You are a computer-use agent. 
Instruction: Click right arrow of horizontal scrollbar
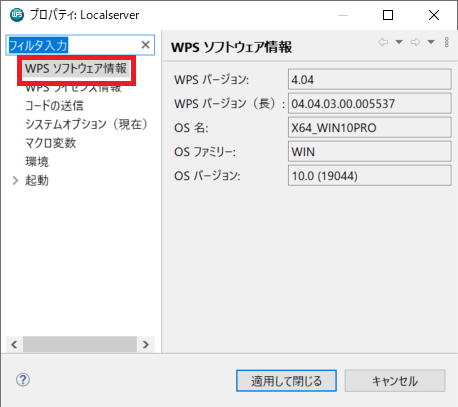click(146, 344)
